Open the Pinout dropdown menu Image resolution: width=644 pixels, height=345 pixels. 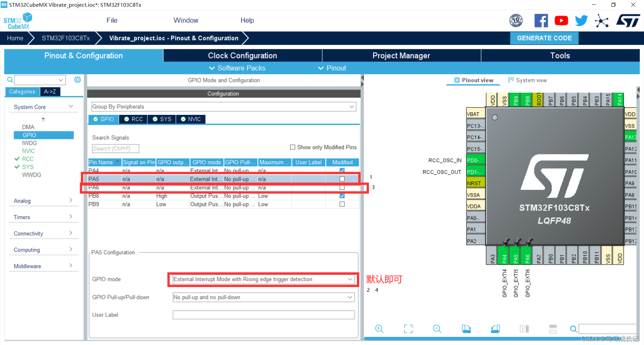click(x=332, y=68)
